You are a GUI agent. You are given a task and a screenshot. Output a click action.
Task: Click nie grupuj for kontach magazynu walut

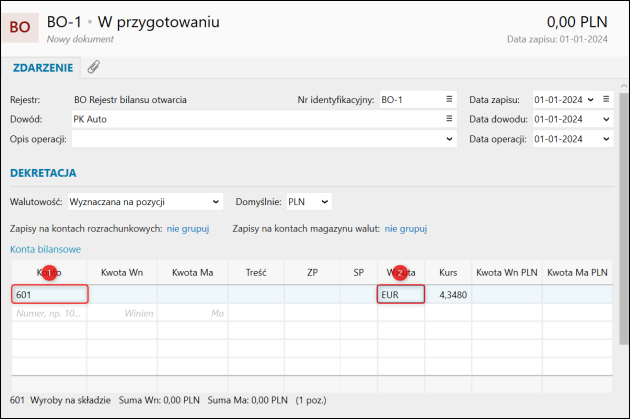click(x=406, y=229)
